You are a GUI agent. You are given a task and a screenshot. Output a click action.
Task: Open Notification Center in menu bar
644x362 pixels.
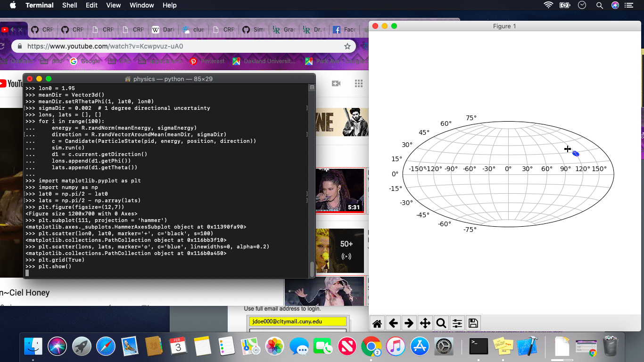(629, 5)
